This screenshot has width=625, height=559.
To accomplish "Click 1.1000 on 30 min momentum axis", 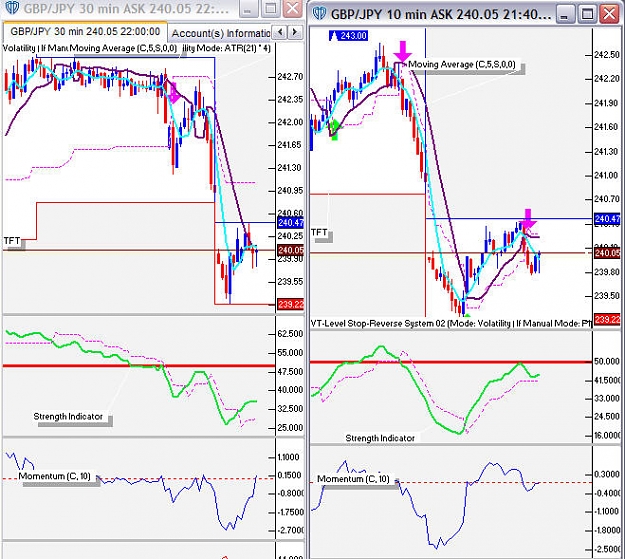I will (289, 457).
